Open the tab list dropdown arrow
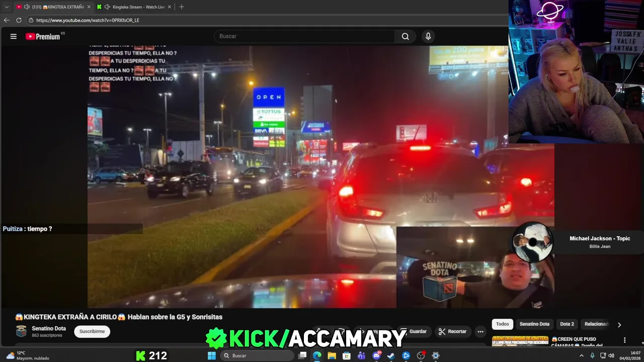Viewport: 644px width, 362px height. tap(7, 7)
